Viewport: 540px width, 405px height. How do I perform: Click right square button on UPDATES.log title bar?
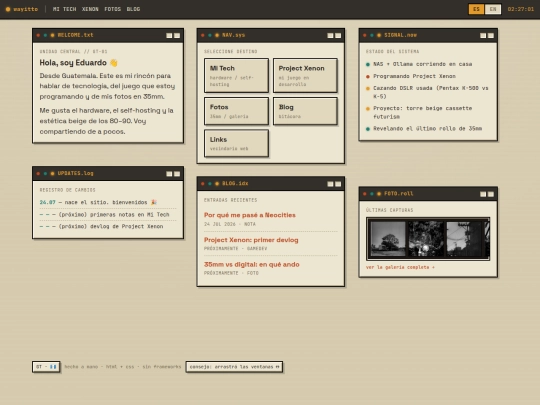click(x=177, y=174)
